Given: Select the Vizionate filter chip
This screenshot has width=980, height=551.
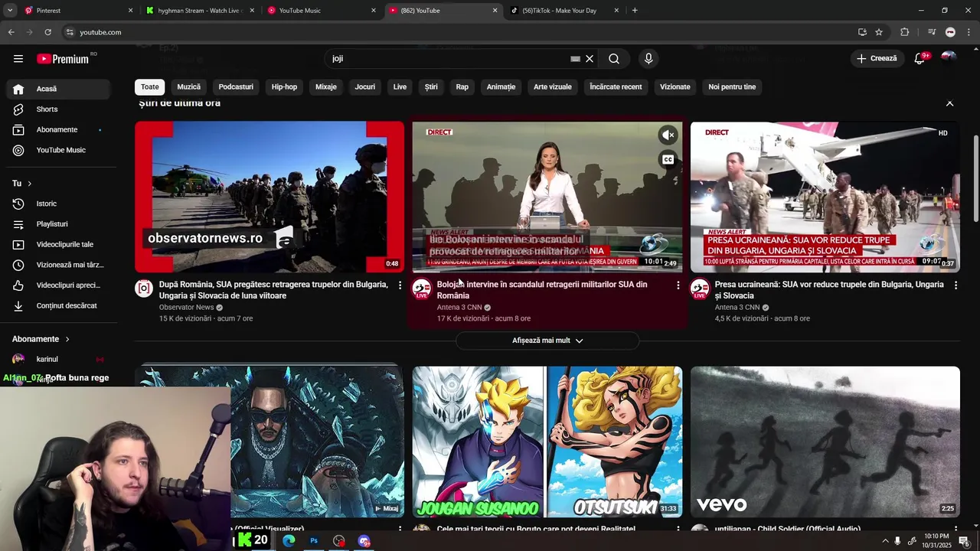Looking at the screenshot, I should tap(675, 87).
